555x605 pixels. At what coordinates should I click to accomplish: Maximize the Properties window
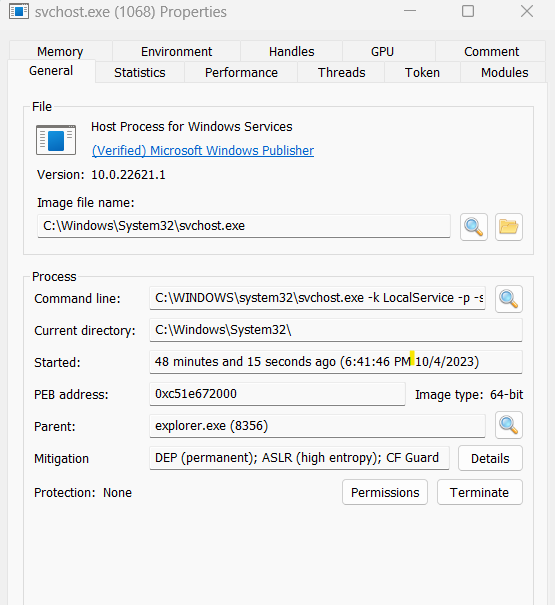(x=468, y=11)
